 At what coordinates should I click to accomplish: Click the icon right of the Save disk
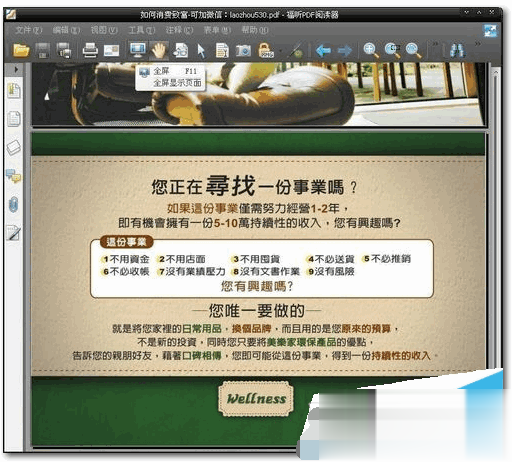(64, 51)
